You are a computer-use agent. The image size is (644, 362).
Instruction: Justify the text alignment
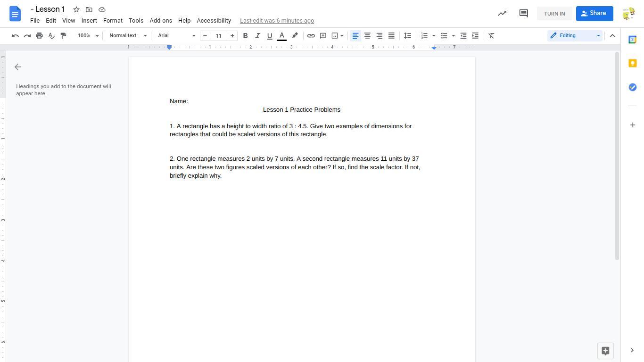coord(391,36)
